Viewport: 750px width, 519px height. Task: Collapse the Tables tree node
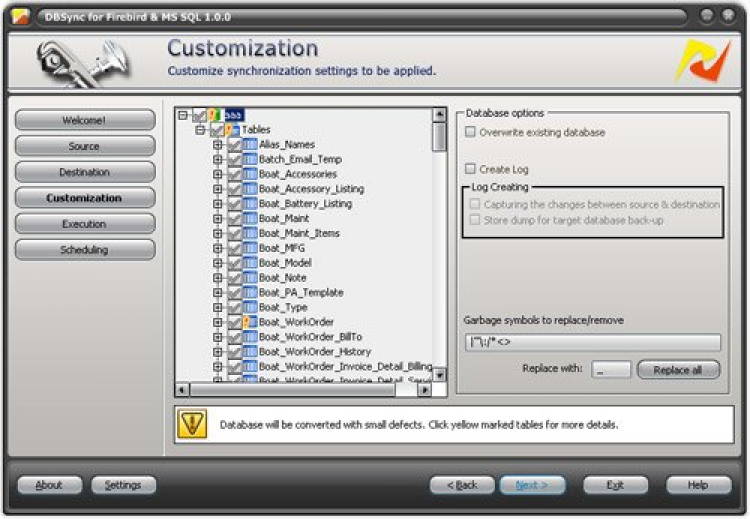click(200, 130)
